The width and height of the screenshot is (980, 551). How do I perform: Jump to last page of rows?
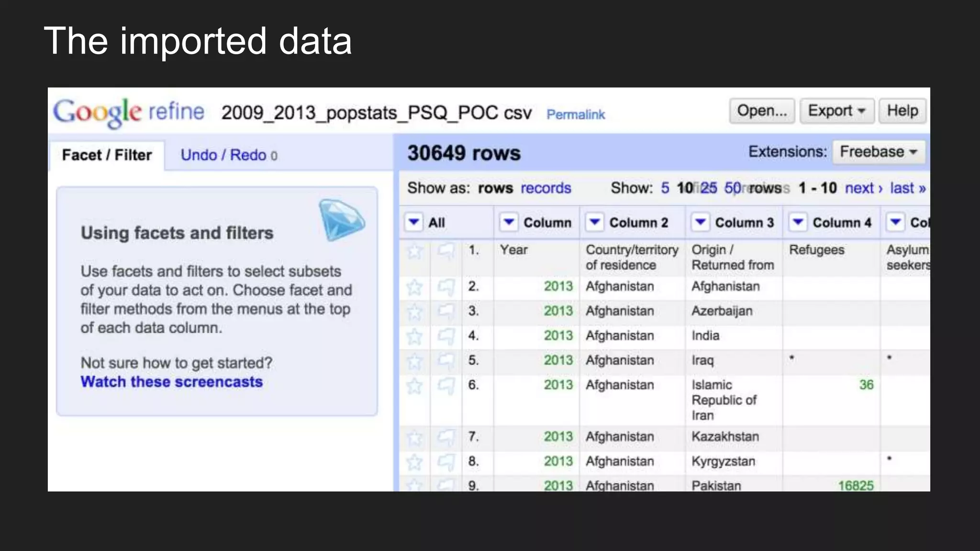[908, 188]
